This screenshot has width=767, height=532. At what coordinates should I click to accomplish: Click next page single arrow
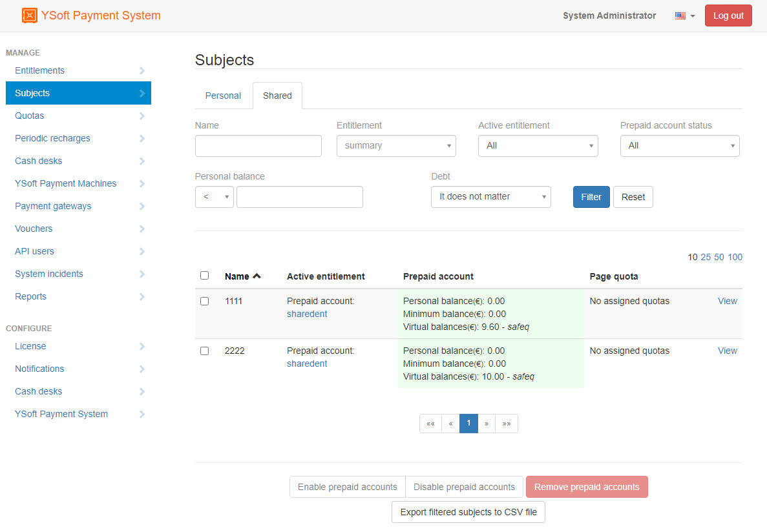[x=487, y=424]
